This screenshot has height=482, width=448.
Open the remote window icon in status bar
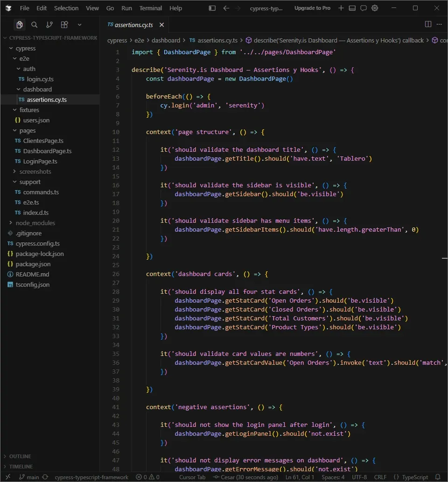point(8,477)
